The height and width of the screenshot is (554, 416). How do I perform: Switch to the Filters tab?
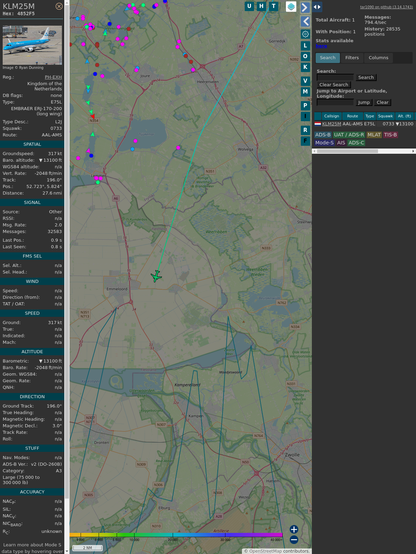[352, 58]
